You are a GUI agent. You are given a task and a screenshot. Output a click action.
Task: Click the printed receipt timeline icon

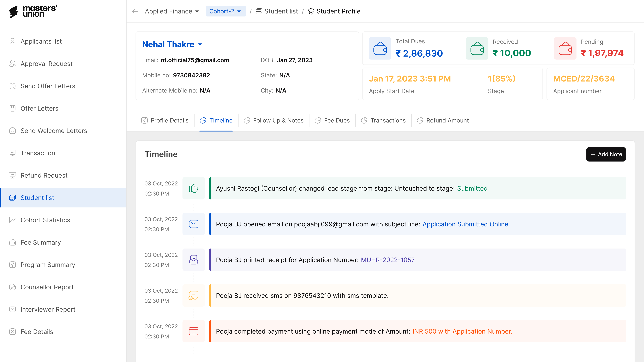(194, 260)
